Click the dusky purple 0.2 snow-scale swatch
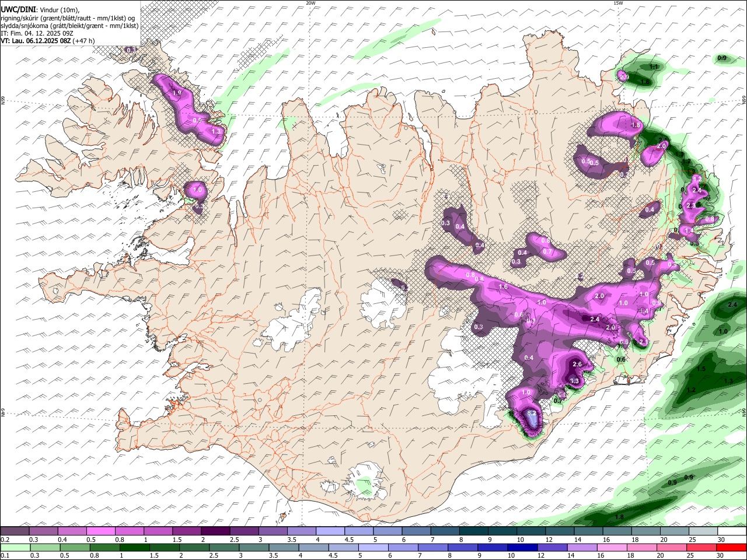Screen dimensions: 747x560 point(15,531)
